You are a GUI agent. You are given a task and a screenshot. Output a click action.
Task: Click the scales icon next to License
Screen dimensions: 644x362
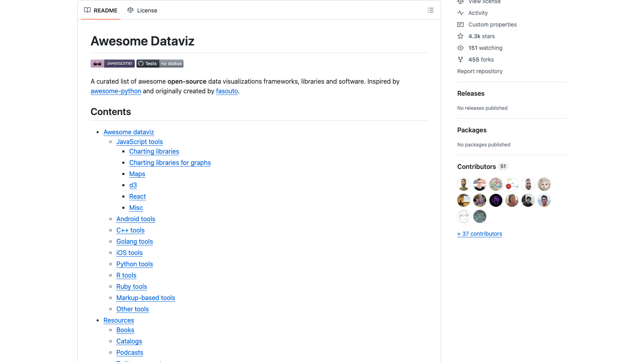point(130,10)
